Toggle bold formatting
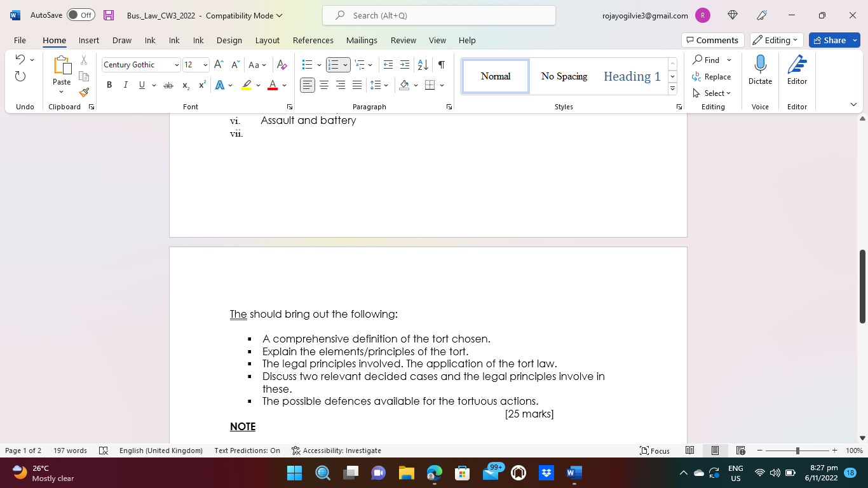The image size is (868, 488). pos(109,85)
